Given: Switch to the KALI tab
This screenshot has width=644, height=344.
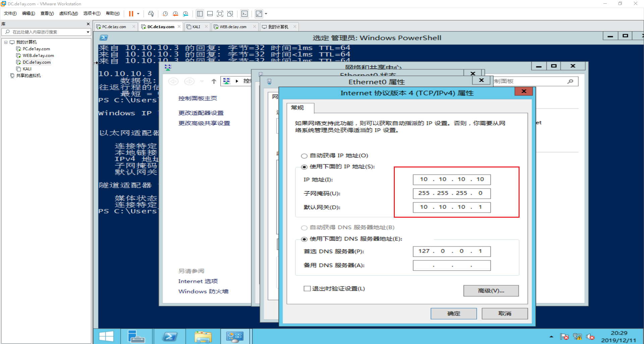Looking at the screenshot, I should (x=196, y=27).
